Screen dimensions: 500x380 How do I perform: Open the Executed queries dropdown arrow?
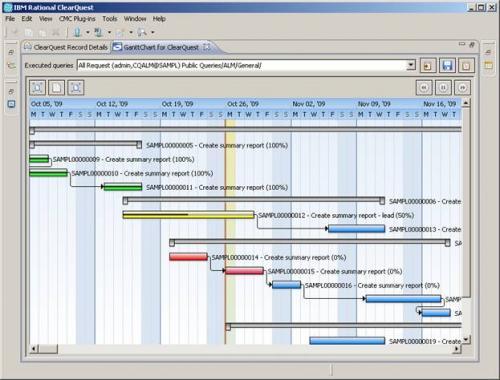coord(411,65)
